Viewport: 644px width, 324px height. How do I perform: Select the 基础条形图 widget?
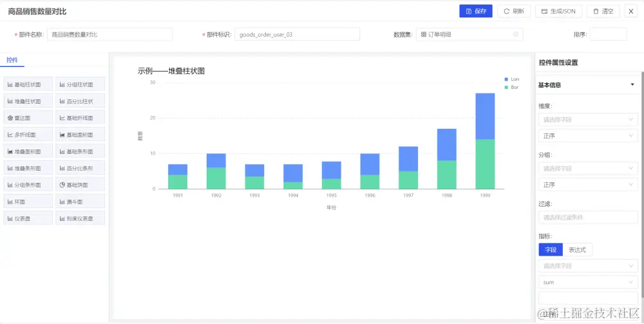point(80,151)
